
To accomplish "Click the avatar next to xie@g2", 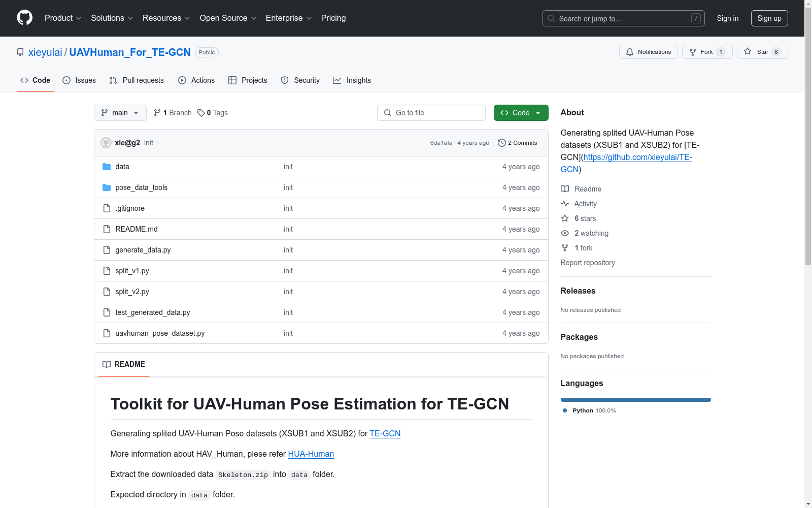I will (106, 143).
